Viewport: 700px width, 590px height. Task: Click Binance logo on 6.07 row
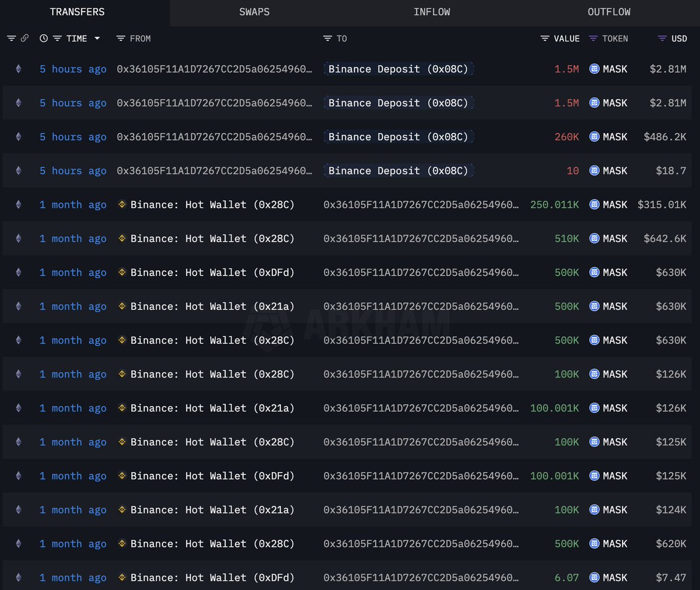(122, 577)
